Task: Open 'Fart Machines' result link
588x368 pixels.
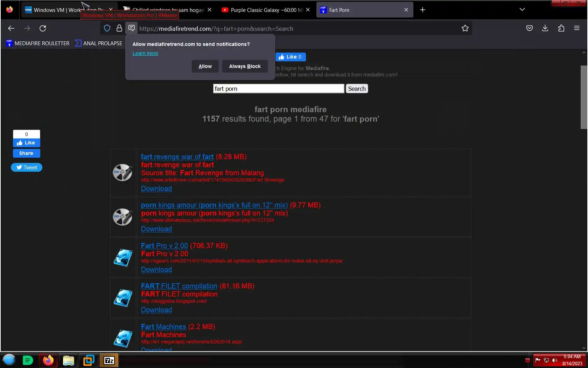Action: pyautogui.click(x=163, y=327)
